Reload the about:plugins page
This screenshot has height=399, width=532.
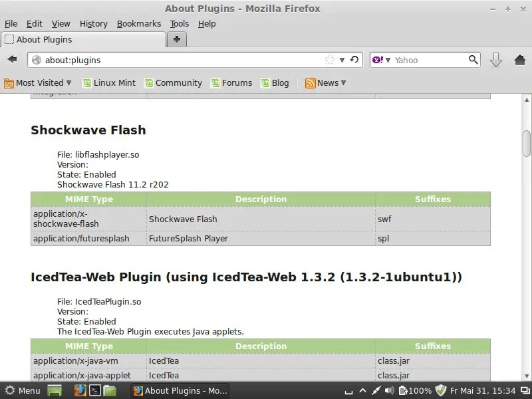[354, 60]
